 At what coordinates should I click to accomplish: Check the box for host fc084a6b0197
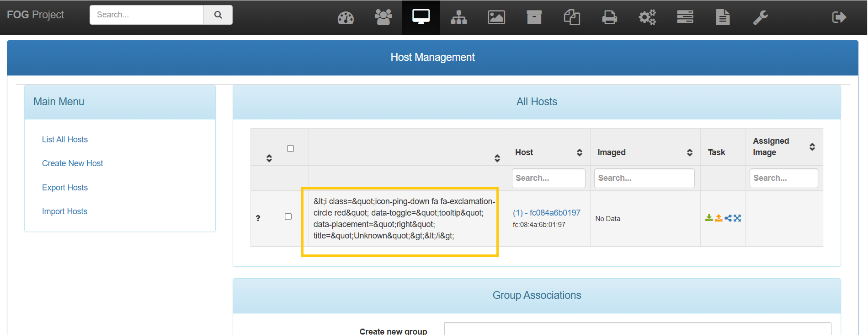coord(288,216)
